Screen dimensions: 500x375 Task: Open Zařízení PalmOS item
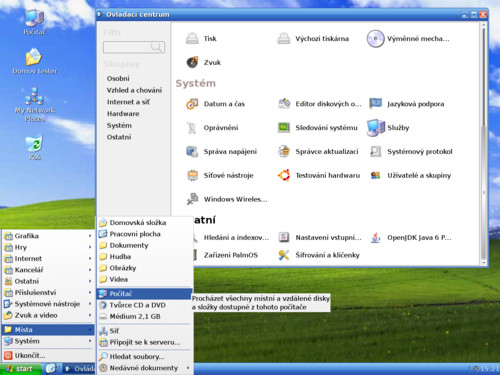(231, 255)
